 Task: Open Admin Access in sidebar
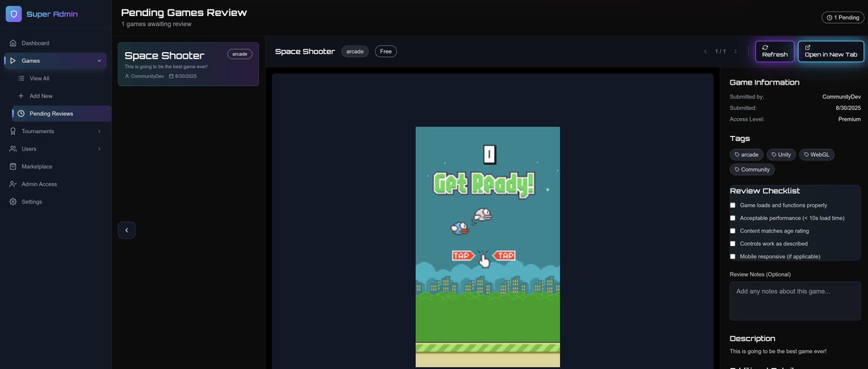pos(56,184)
